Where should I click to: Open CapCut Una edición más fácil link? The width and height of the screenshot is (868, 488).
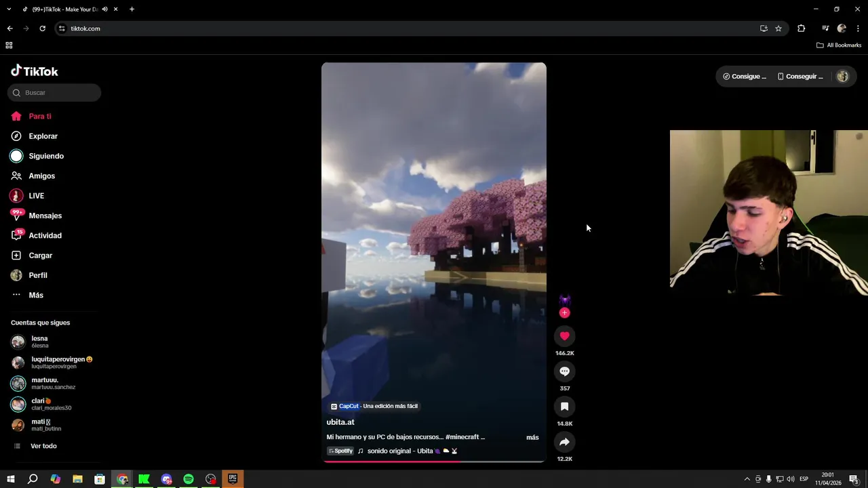[x=374, y=406]
